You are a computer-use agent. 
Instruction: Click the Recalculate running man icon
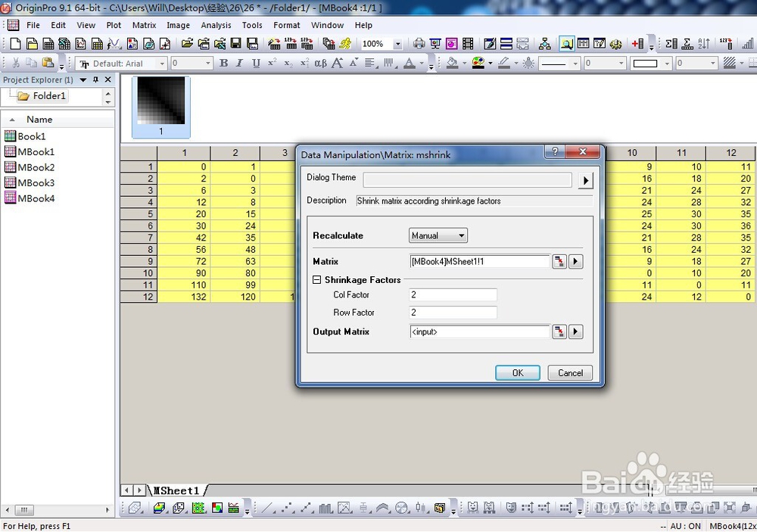tap(345, 44)
